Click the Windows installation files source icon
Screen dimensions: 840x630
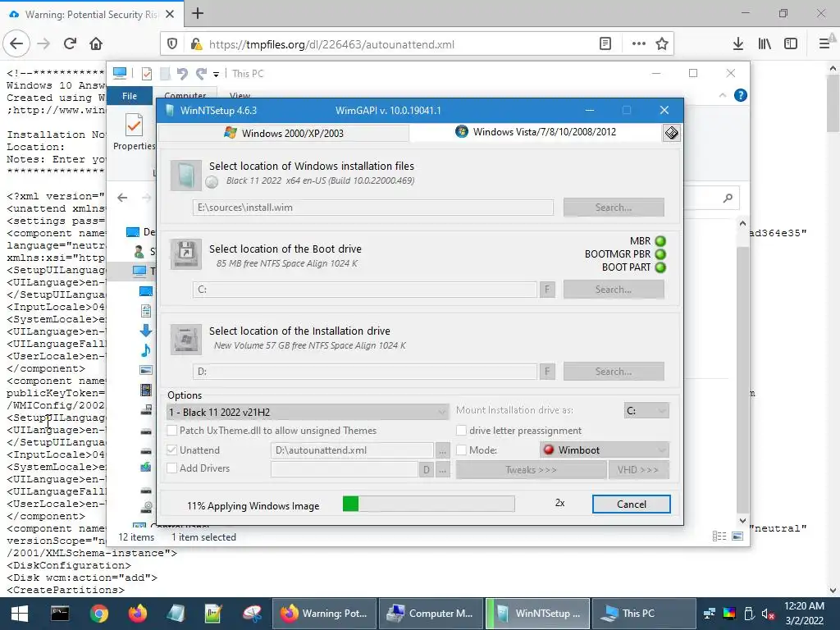tap(186, 176)
